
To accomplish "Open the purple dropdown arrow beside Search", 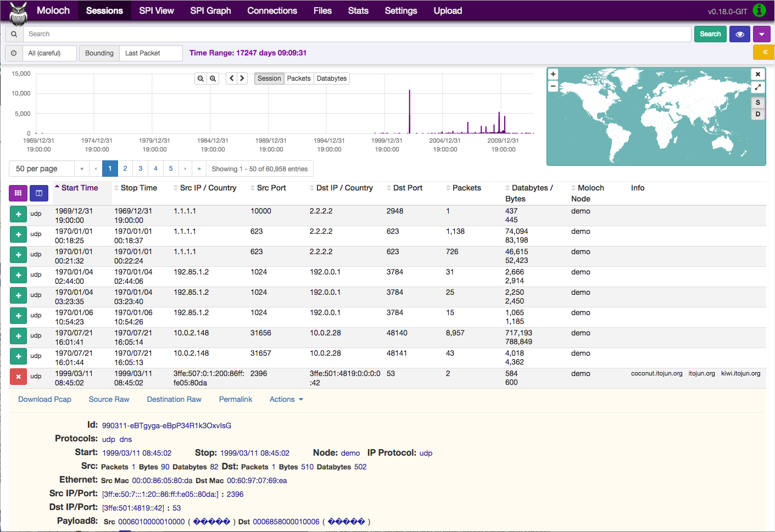I will tap(762, 33).
